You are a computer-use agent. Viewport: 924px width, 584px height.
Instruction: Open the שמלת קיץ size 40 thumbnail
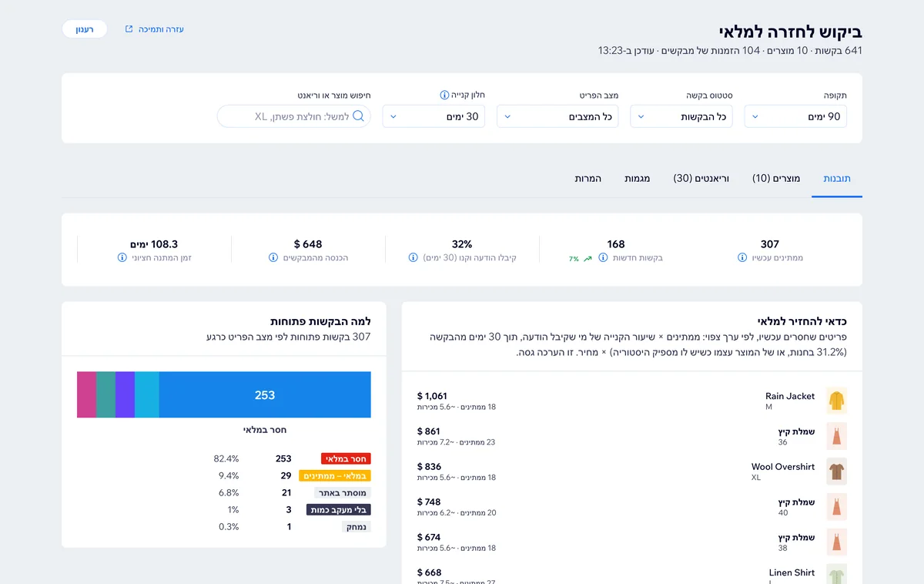(836, 507)
